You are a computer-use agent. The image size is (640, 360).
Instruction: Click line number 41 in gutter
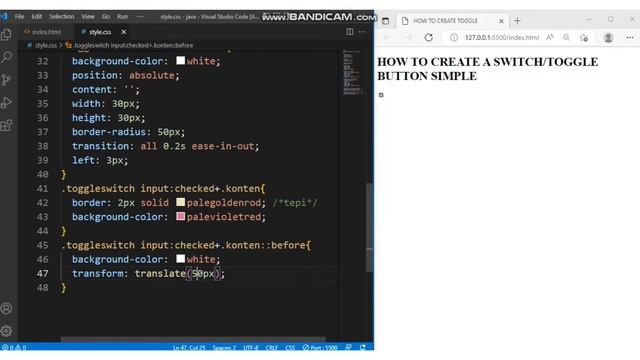point(42,189)
